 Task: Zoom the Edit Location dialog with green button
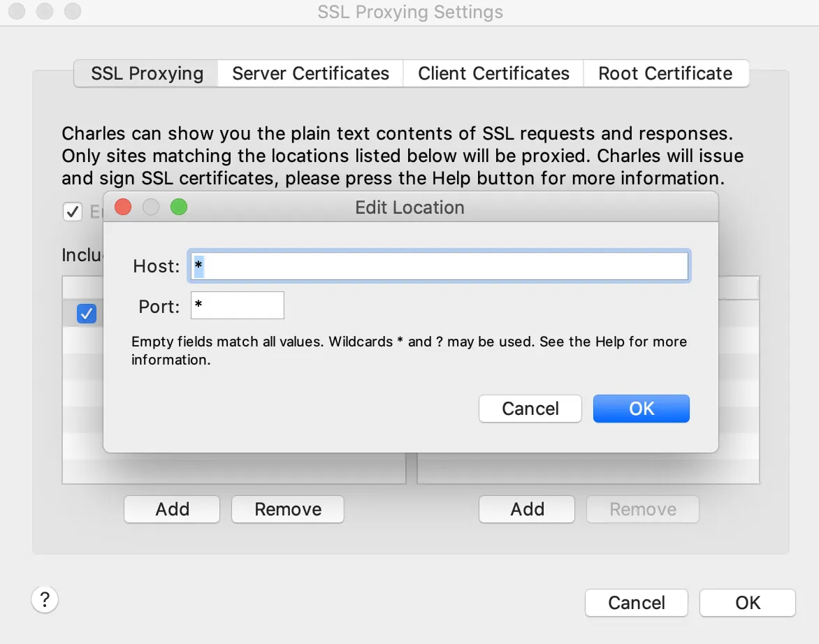pyautogui.click(x=179, y=207)
